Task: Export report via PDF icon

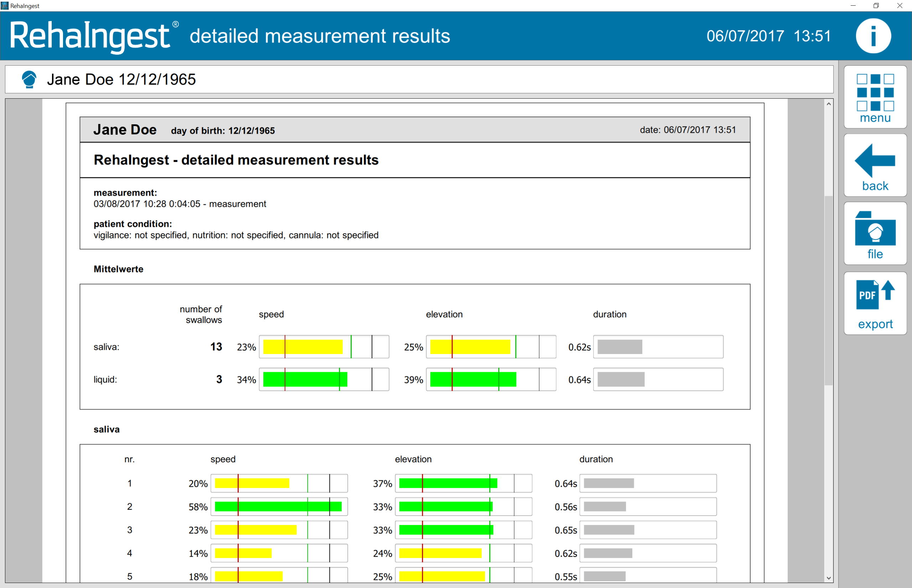Action: click(x=875, y=296)
